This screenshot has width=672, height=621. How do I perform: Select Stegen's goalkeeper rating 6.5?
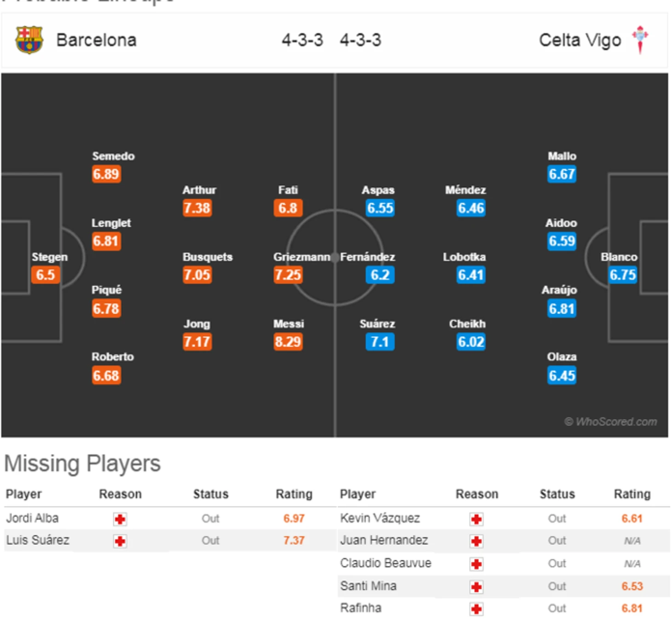(46, 275)
